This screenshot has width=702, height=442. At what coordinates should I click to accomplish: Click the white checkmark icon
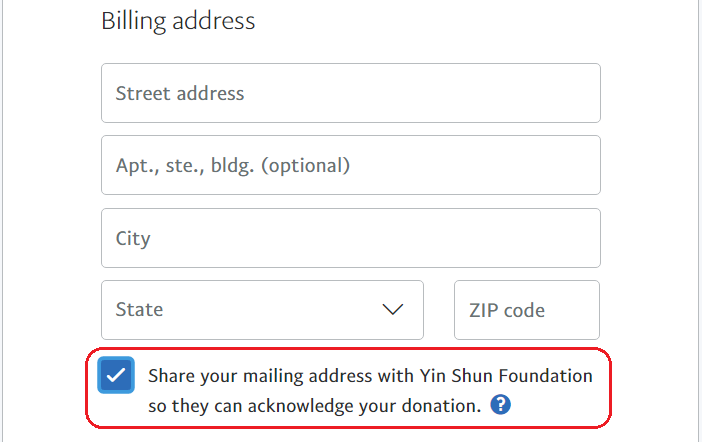[116, 375]
